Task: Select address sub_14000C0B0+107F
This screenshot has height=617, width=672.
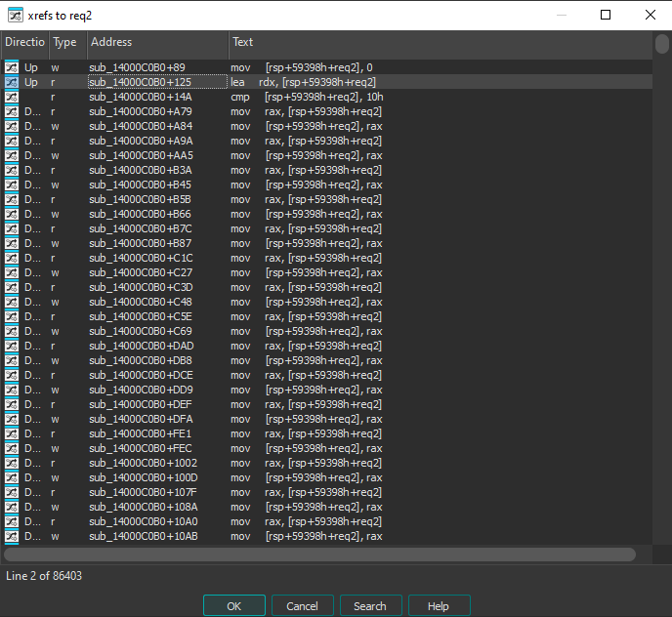Action: (x=143, y=492)
